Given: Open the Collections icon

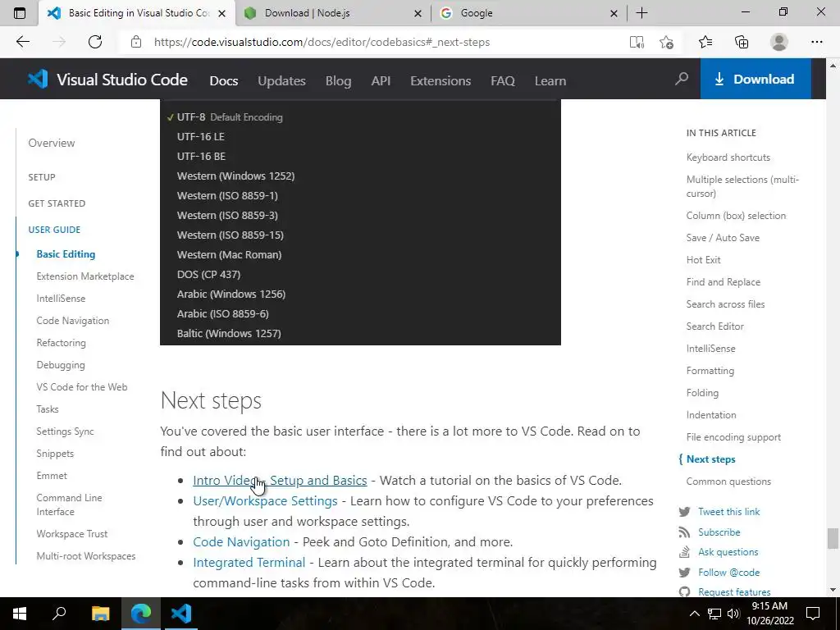Looking at the screenshot, I should [x=742, y=42].
